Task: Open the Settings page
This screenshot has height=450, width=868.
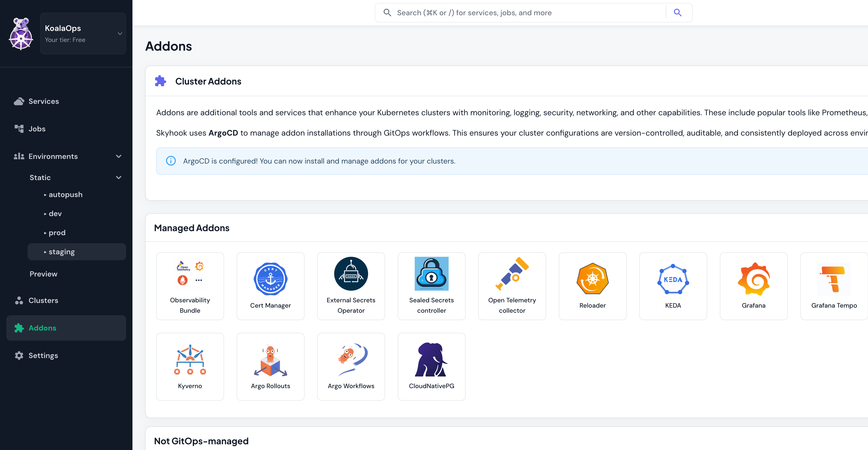Action: (43, 355)
